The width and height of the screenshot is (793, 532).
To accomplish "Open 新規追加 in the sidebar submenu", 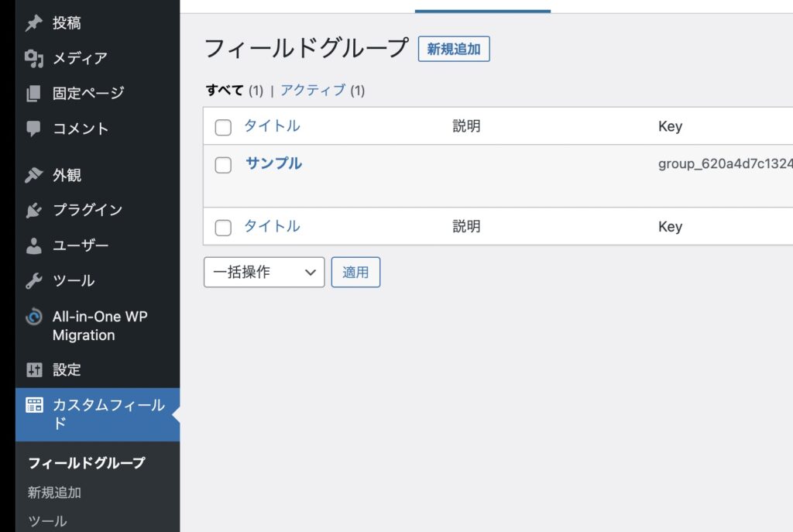I will tap(54, 493).
